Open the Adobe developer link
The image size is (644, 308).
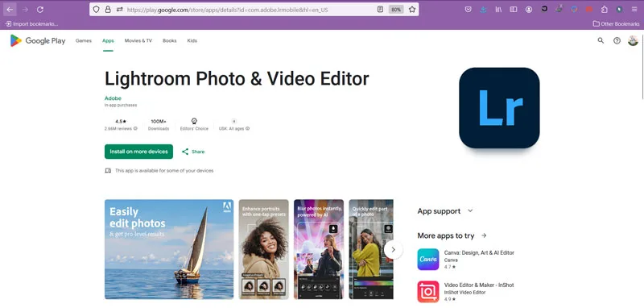(113, 98)
